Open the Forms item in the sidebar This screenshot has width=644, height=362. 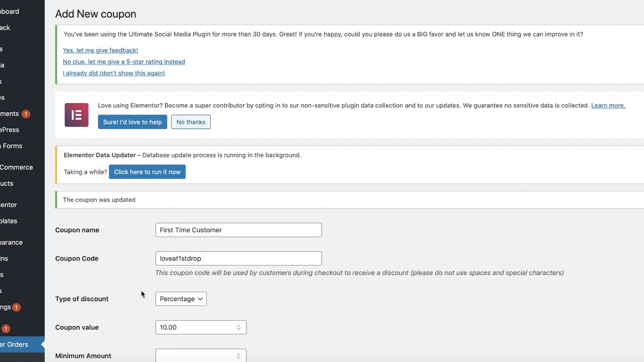(11, 146)
